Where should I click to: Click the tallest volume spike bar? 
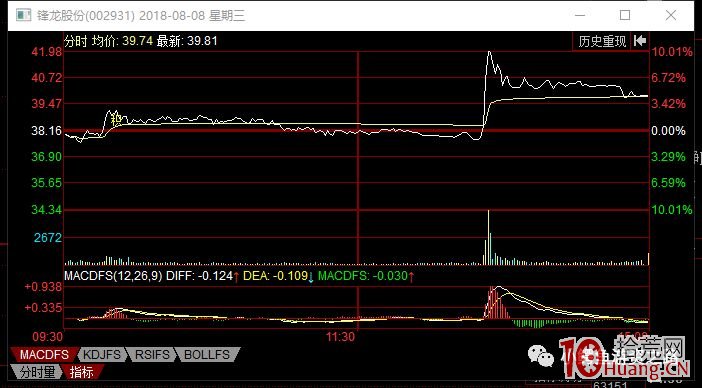coord(488,237)
